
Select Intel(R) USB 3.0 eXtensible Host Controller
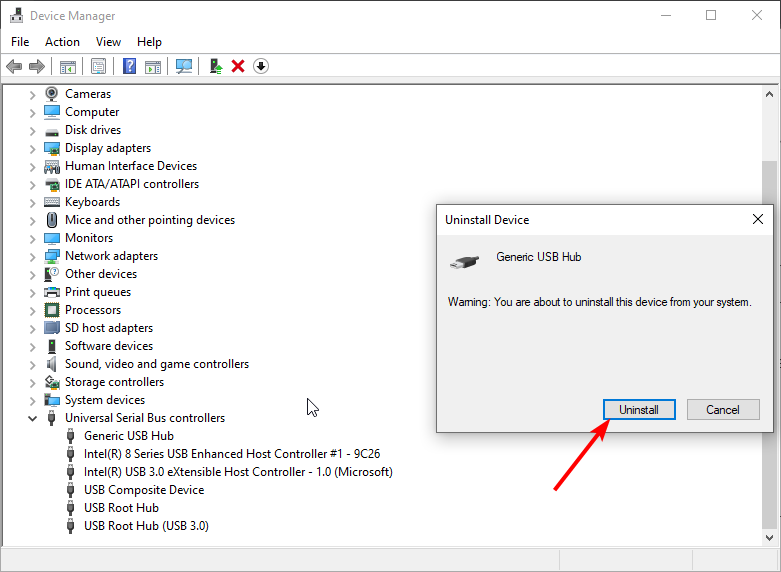tap(238, 472)
